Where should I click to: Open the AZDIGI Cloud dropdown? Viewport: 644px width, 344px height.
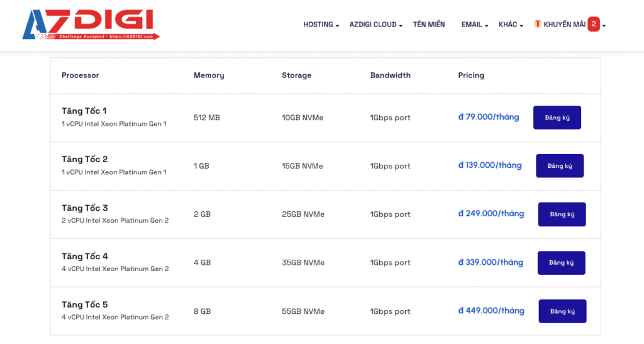[x=375, y=25]
